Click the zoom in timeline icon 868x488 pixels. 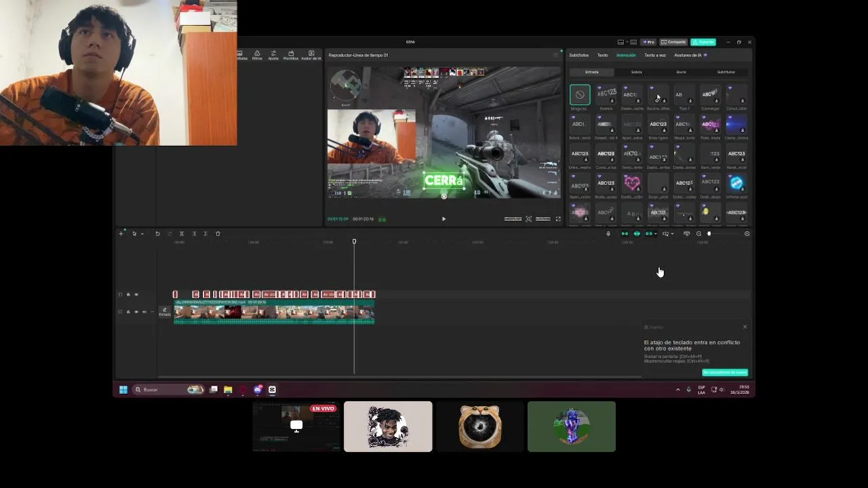pyautogui.click(x=747, y=234)
